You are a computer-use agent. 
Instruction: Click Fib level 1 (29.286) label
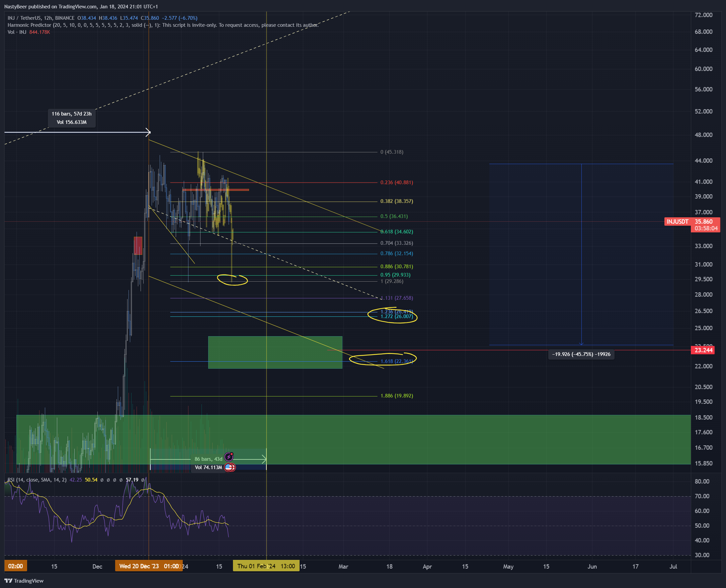(x=392, y=281)
